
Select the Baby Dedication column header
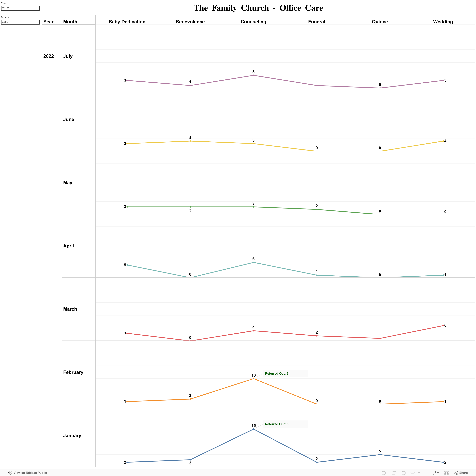pyautogui.click(x=127, y=22)
